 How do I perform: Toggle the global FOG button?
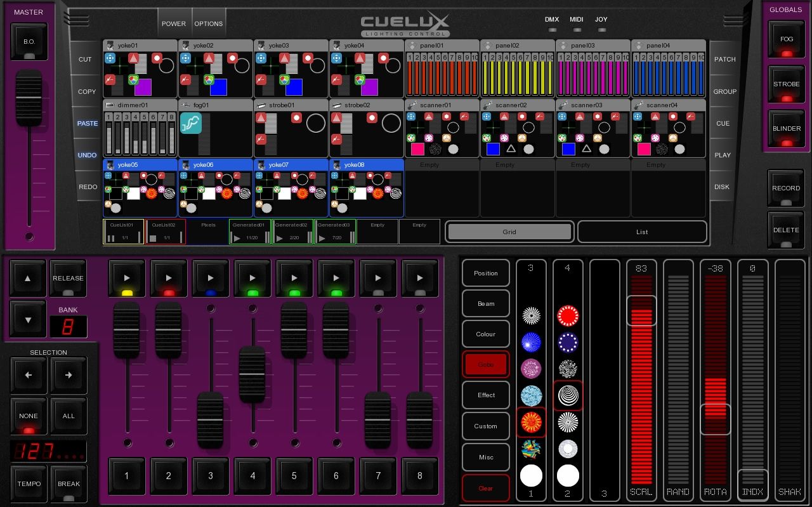click(x=786, y=41)
